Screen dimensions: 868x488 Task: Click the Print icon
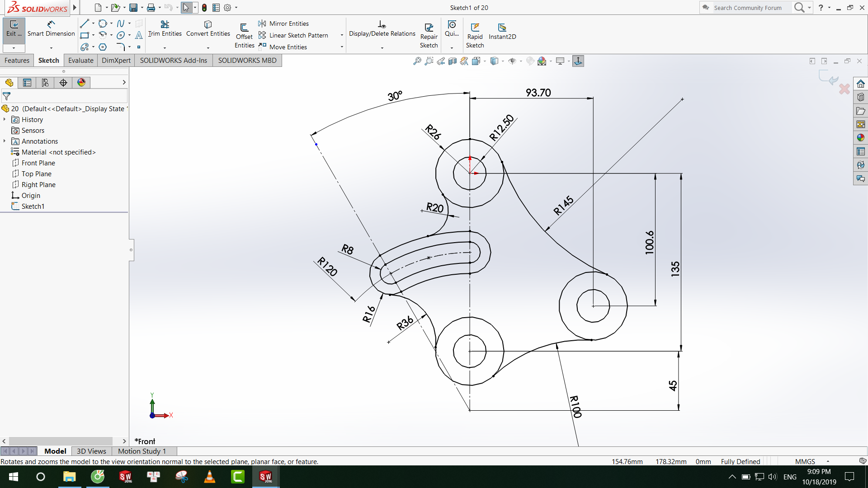pos(151,8)
